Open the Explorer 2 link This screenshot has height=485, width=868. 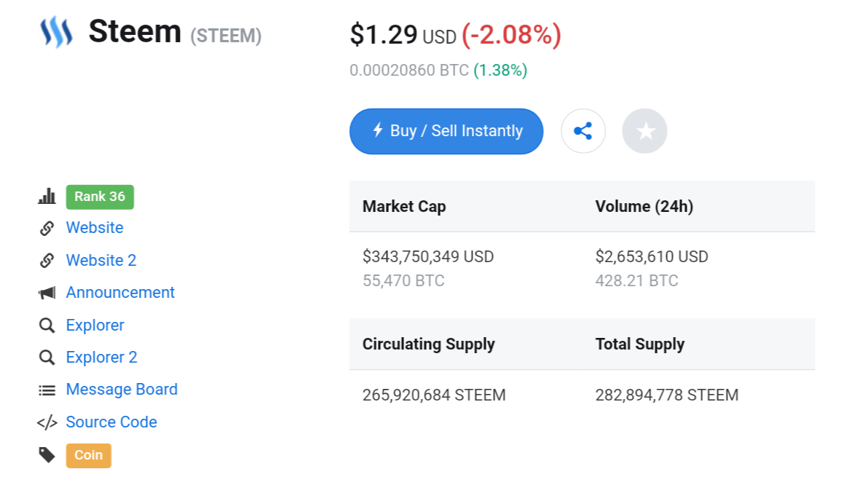point(101,358)
